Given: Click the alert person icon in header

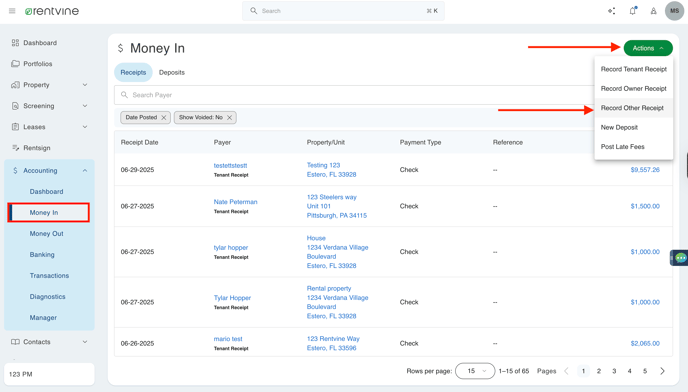Looking at the screenshot, I should (653, 11).
